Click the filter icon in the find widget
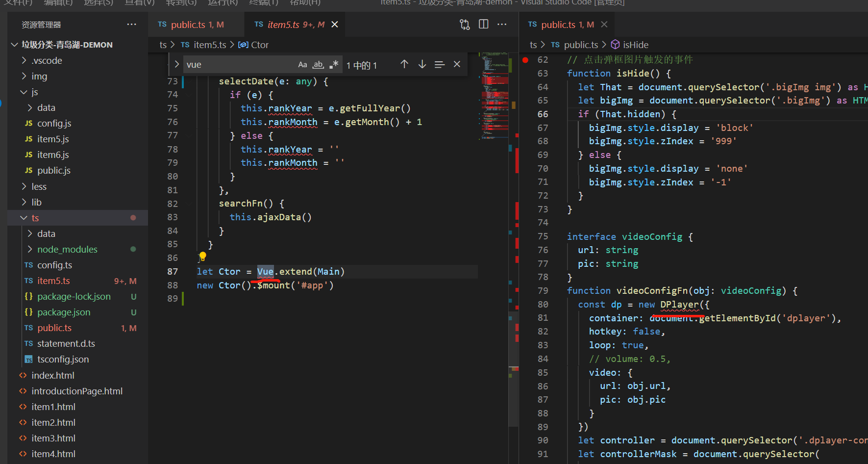868x464 pixels. coord(440,64)
